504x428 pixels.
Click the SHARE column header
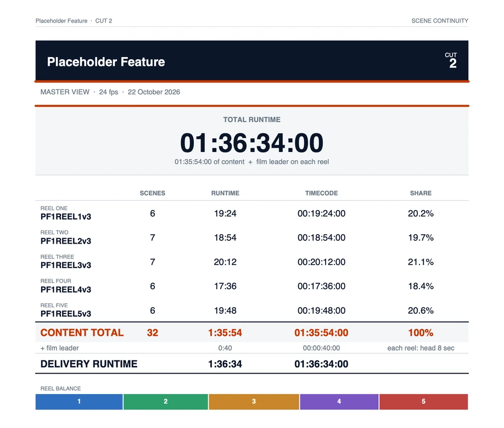click(x=421, y=193)
